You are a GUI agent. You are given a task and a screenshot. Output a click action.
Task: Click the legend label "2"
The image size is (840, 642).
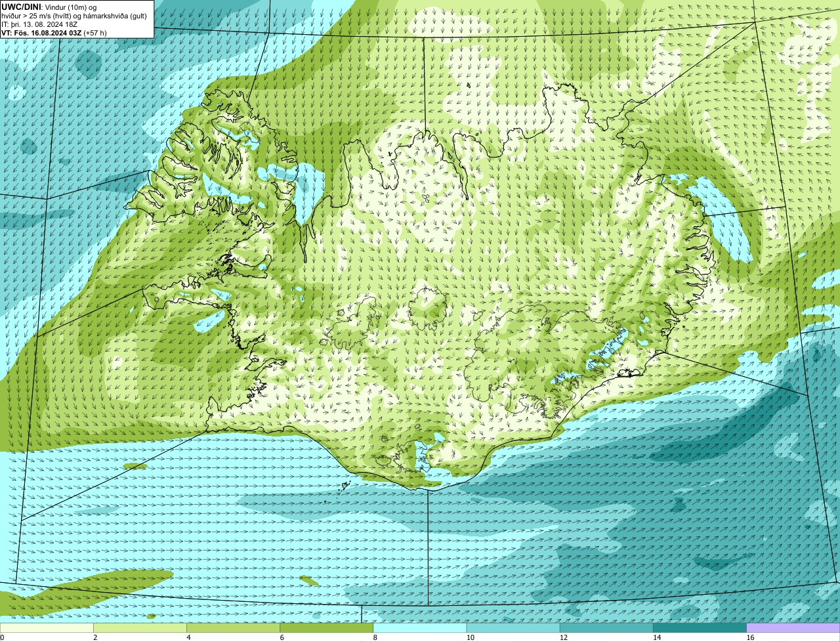(x=95, y=637)
